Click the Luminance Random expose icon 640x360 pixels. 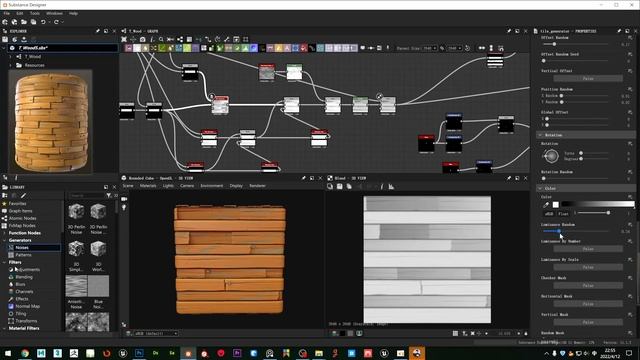point(630,225)
